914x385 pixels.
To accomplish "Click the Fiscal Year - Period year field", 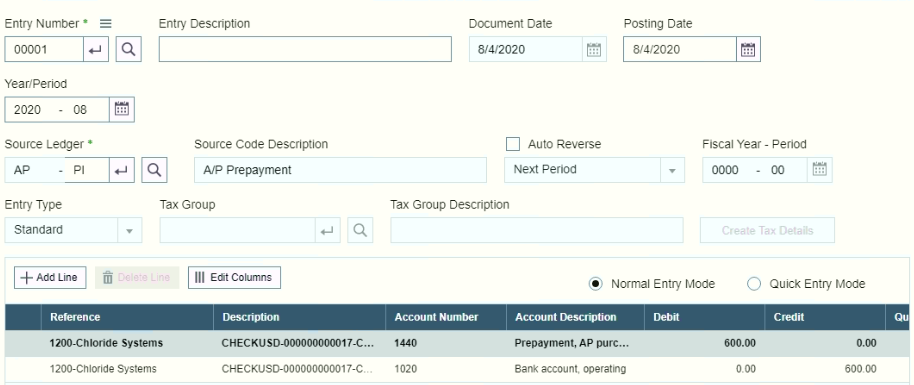I will [726, 170].
